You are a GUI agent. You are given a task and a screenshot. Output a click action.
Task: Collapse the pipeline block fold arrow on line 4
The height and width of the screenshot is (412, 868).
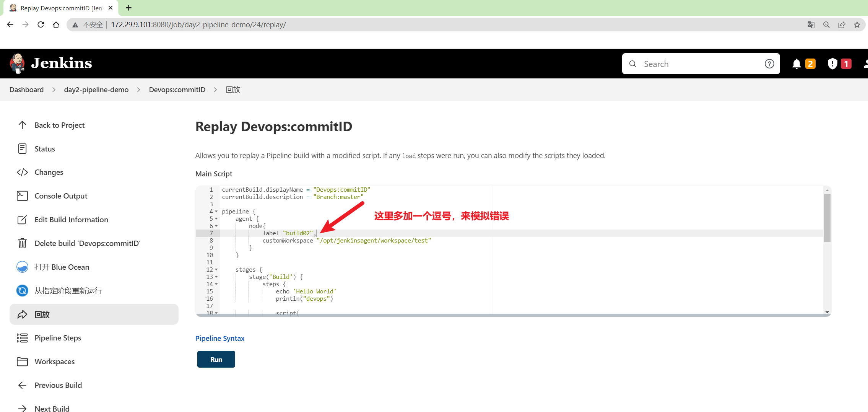click(x=216, y=212)
